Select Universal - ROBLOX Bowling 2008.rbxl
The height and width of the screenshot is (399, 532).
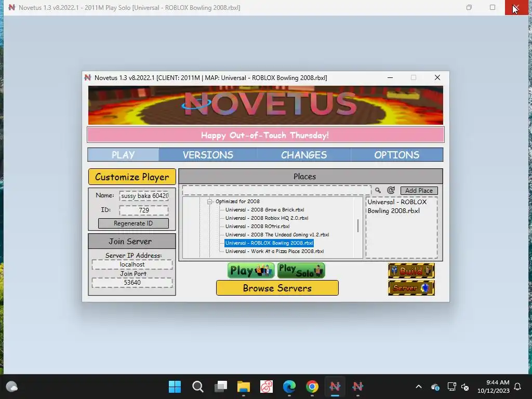(x=269, y=243)
